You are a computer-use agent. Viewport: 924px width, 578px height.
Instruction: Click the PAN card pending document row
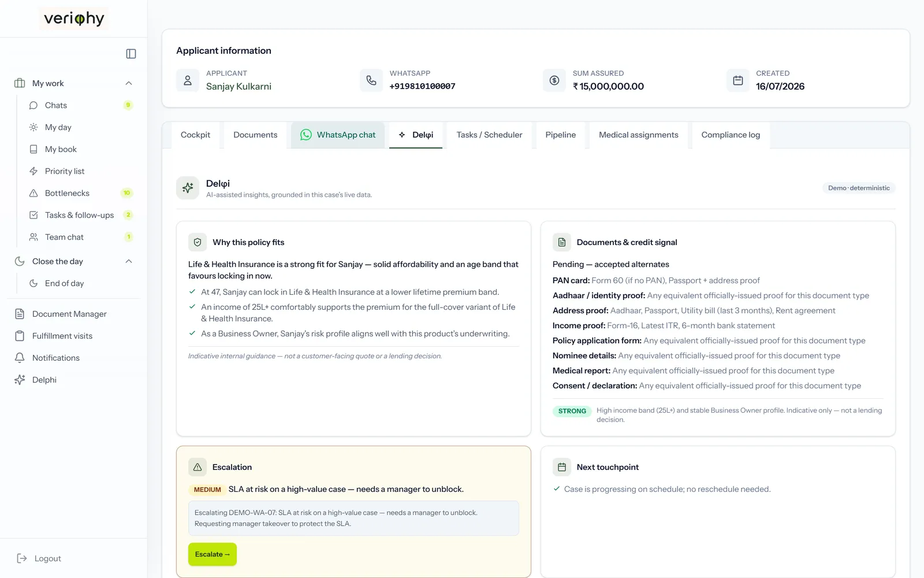pyautogui.click(x=656, y=280)
